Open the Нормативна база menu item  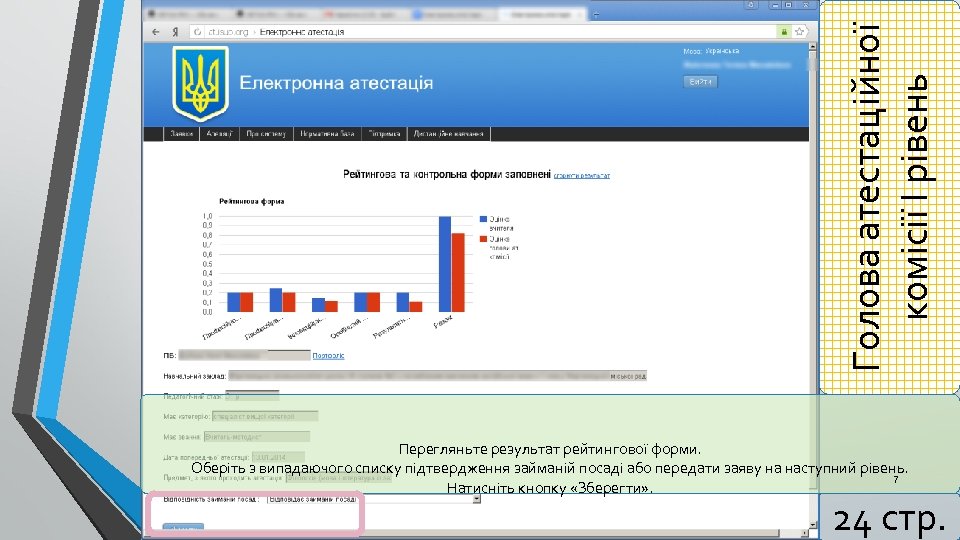click(x=328, y=133)
